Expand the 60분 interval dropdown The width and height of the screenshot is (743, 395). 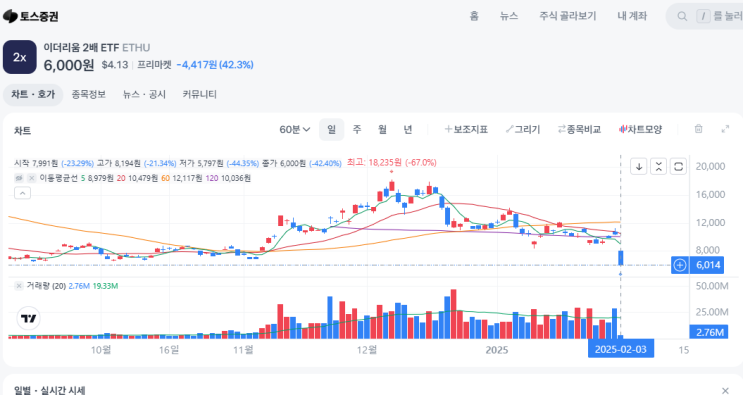(295, 129)
